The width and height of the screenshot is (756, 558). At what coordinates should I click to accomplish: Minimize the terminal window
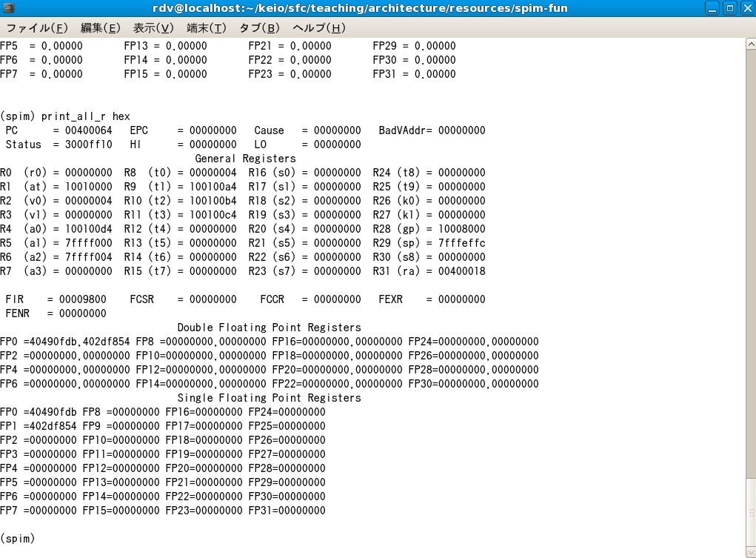pos(712,8)
